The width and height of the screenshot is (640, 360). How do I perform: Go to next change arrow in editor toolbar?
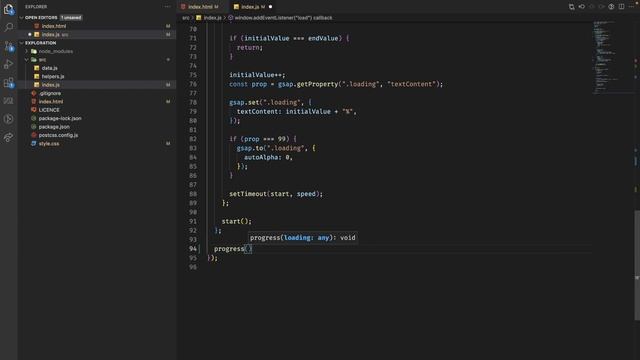[601, 7]
